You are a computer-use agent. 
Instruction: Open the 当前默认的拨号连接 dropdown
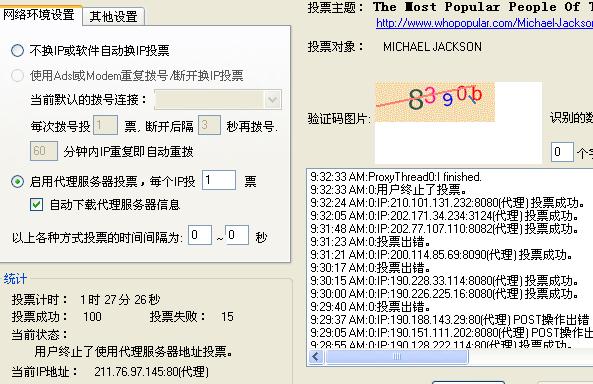218,100
